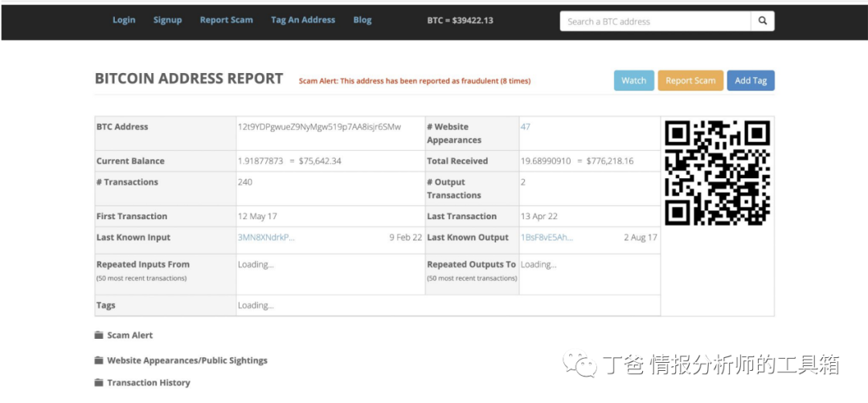Open the Blog link

[x=362, y=20]
